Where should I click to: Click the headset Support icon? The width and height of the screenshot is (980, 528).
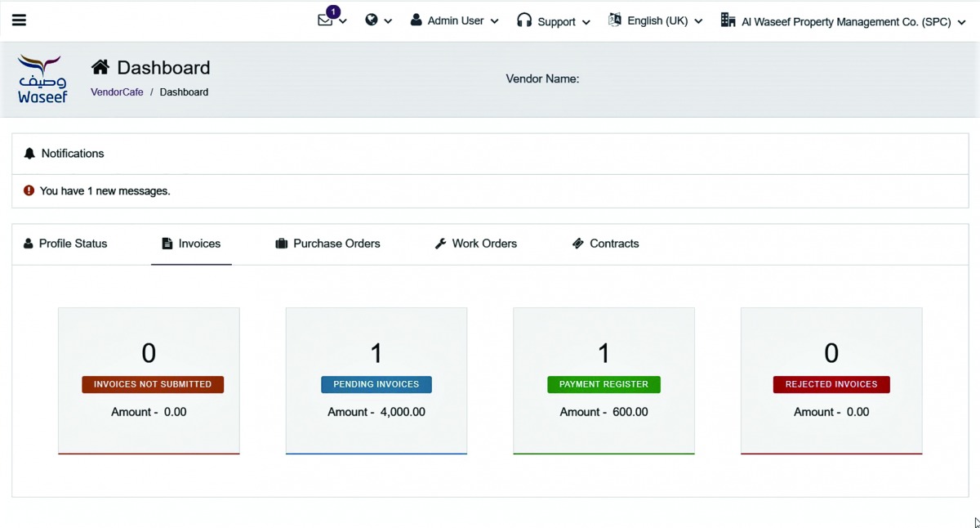tap(524, 20)
